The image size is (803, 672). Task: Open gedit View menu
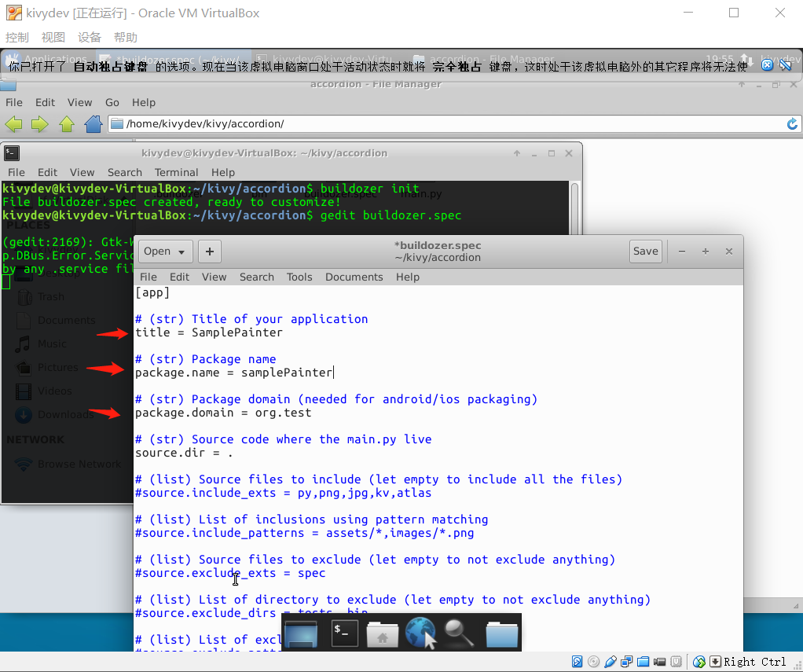tap(214, 277)
